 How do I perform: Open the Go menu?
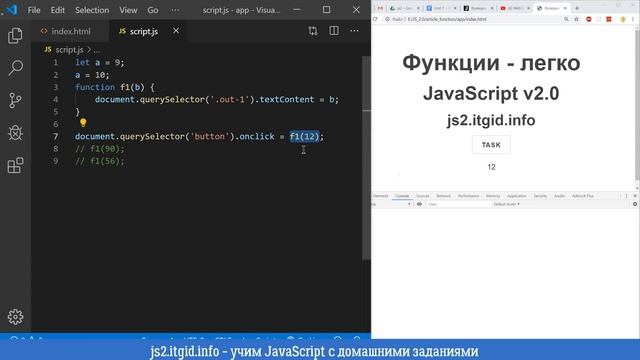click(153, 10)
